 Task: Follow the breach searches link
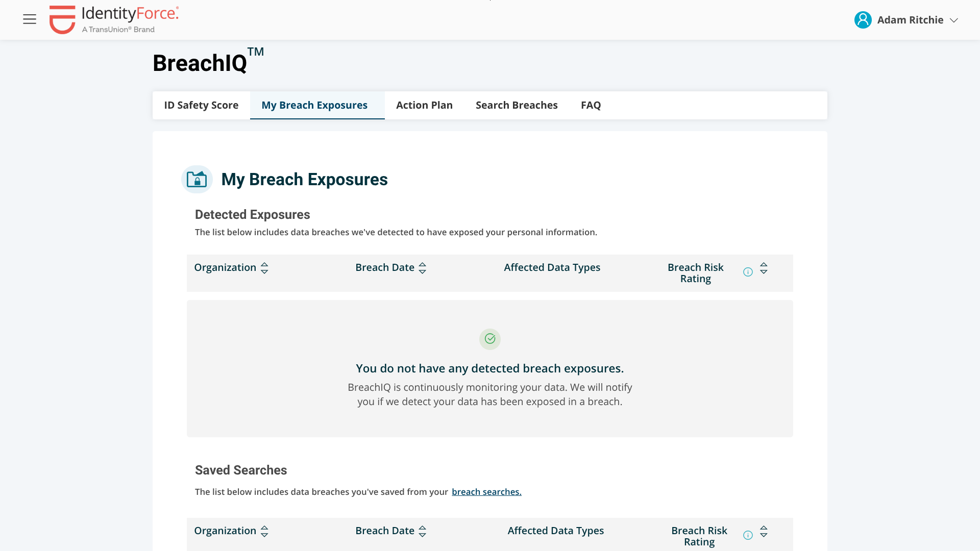486,492
